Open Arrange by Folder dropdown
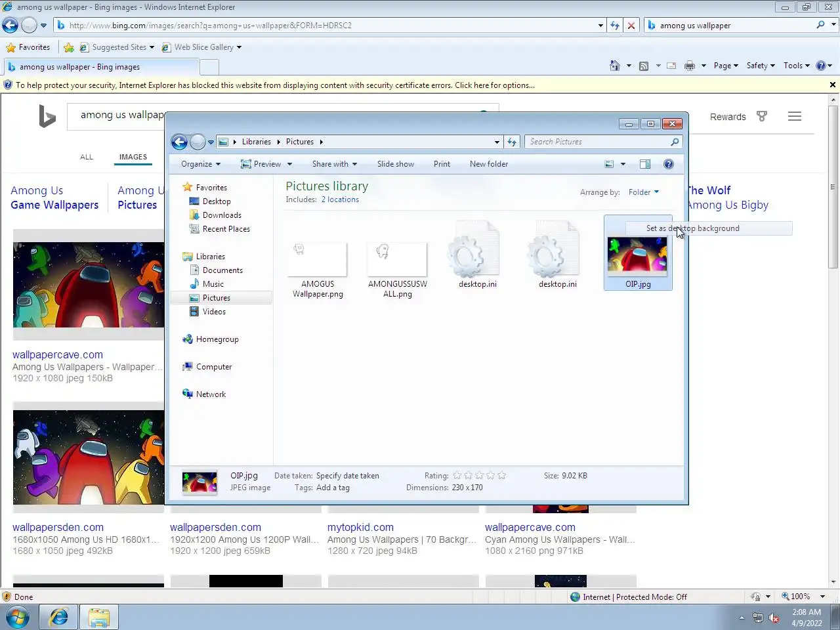 [643, 192]
